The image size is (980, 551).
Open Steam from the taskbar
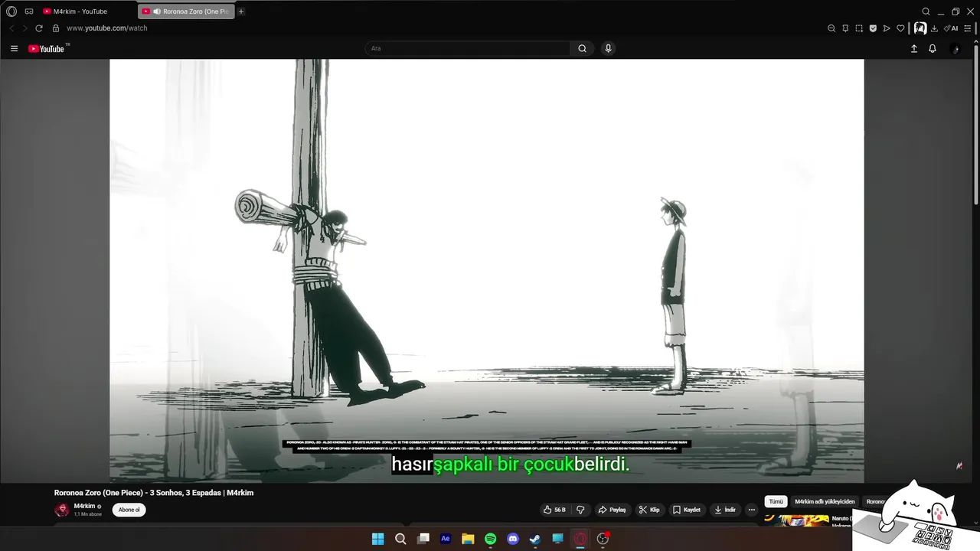tap(535, 539)
